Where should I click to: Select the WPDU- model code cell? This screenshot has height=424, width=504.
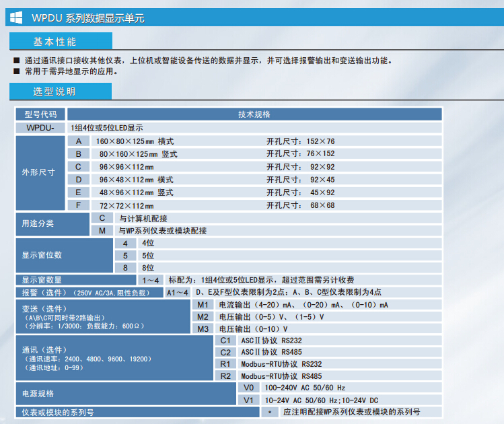pyautogui.click(x=40, y=127)
